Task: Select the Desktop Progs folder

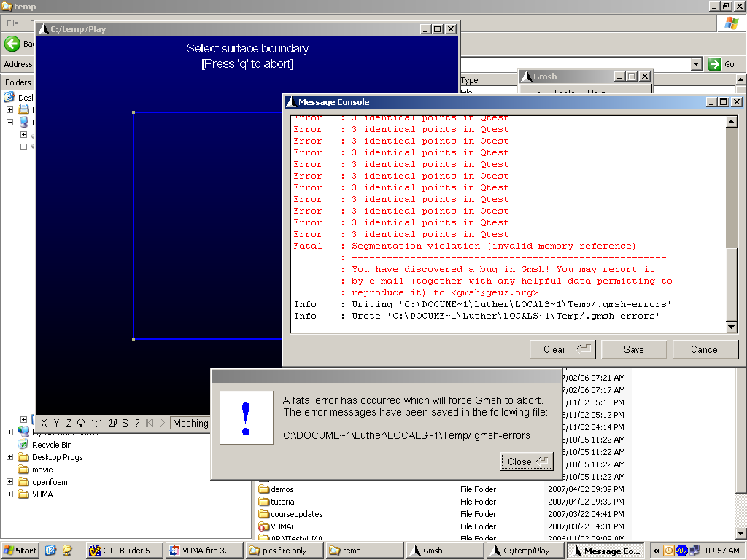Action: click(57, 457)
